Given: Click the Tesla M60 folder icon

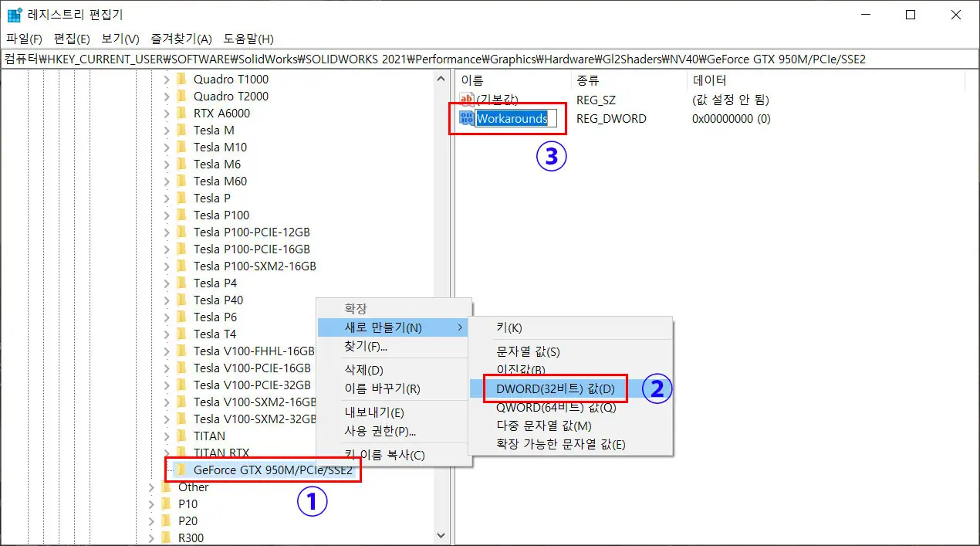Looking at the screenshot, I should 182,181.
